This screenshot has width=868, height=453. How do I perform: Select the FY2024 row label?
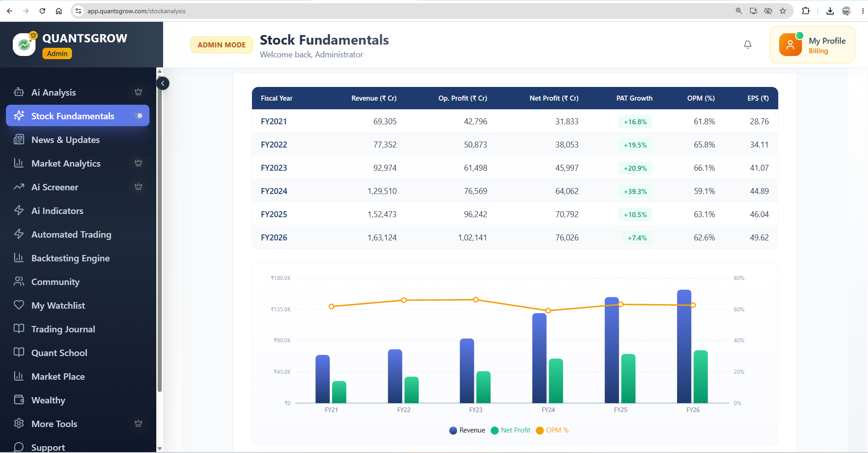[274, 191]
